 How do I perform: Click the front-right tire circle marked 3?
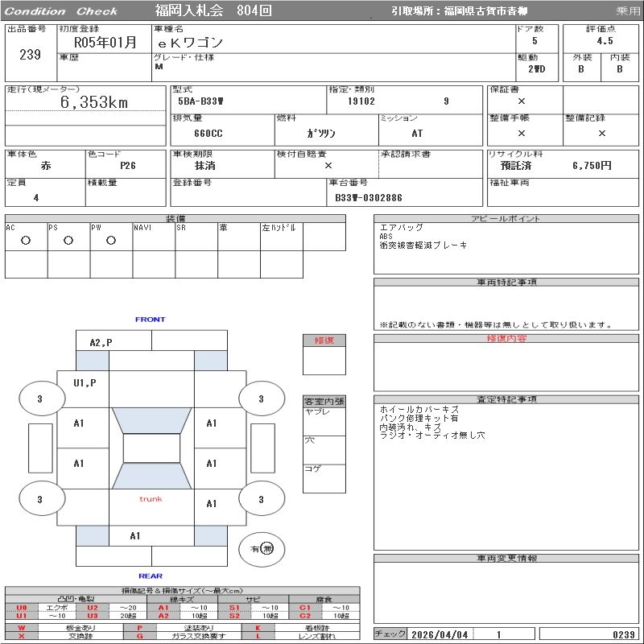[261, 399]
